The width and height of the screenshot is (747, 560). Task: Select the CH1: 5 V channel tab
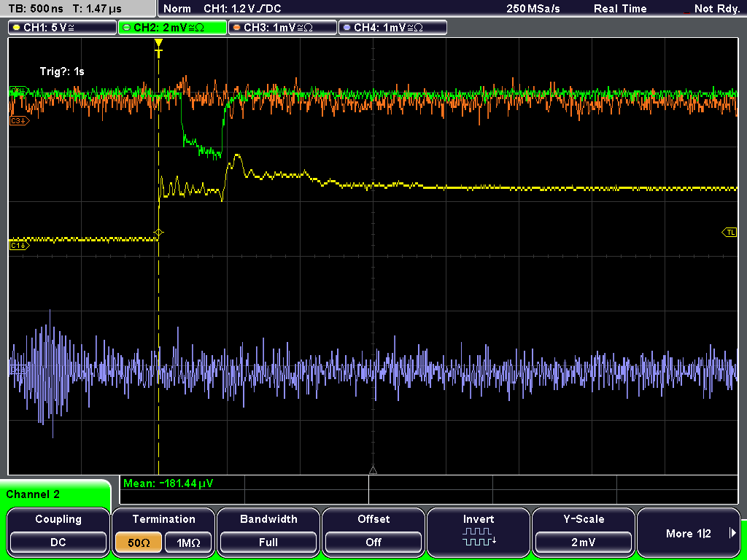(63, 28)
